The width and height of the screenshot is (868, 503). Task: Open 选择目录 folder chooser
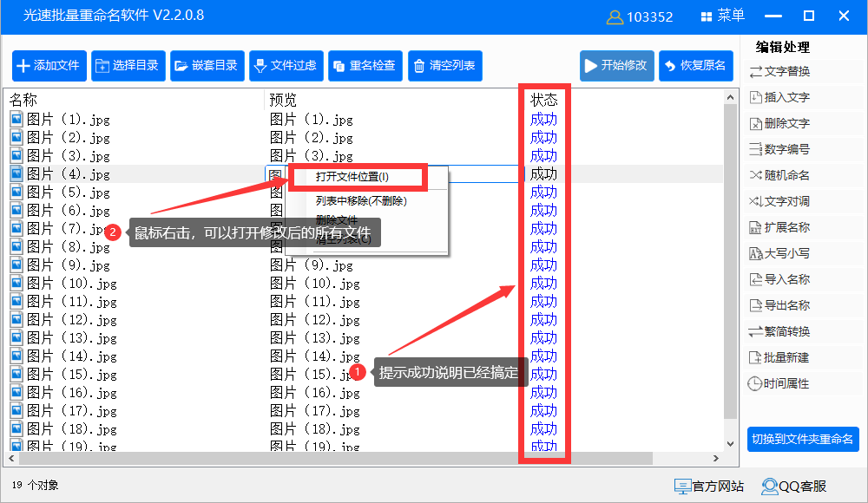pyautogui.click(x=128, y=66)
